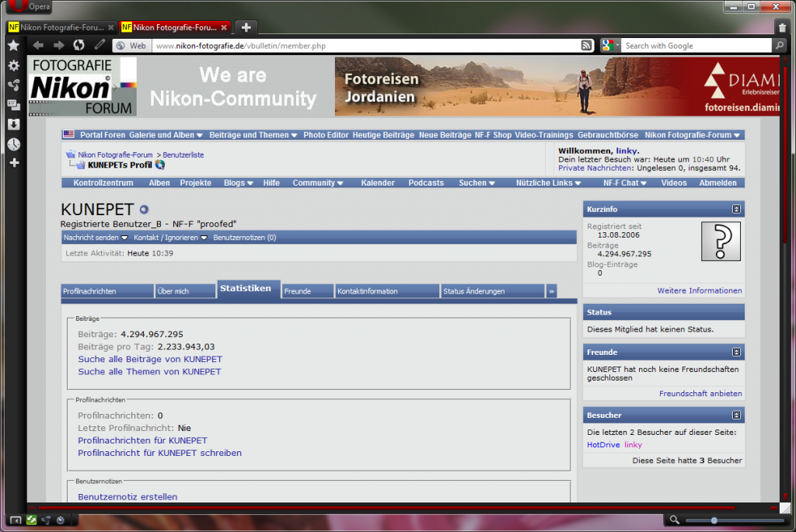Switch to the Freunde tab

307,291
